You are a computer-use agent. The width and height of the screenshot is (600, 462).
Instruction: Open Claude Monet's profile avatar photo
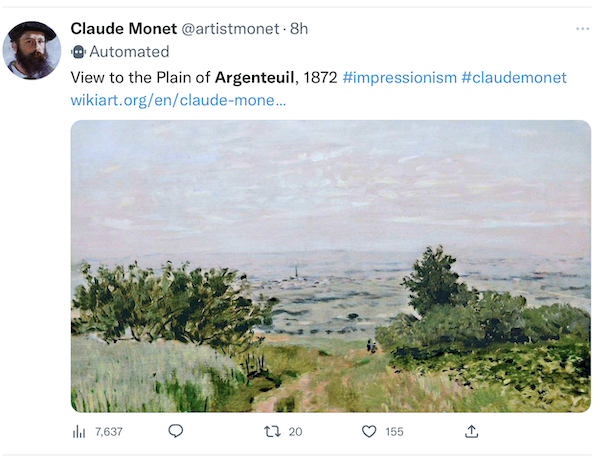coord(32,50)
